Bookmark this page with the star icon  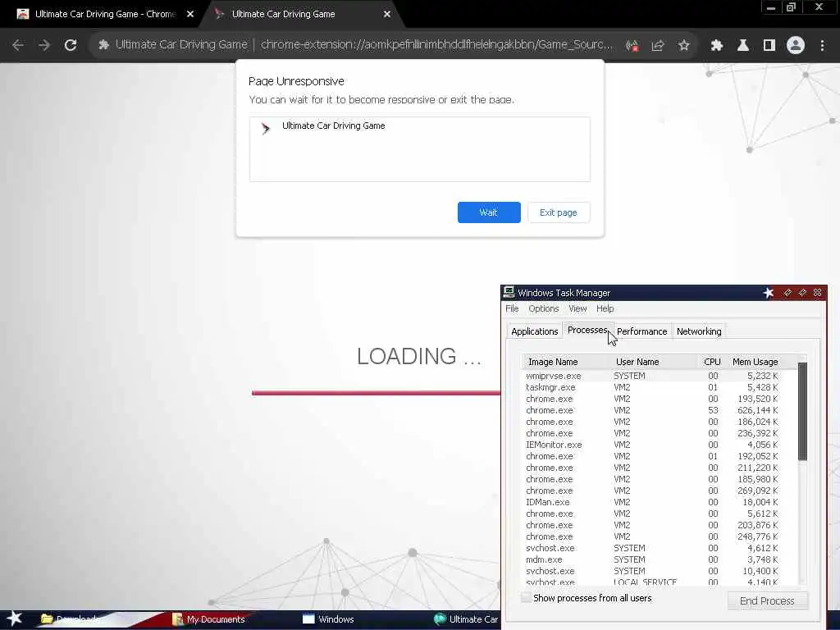coord(683,46)
